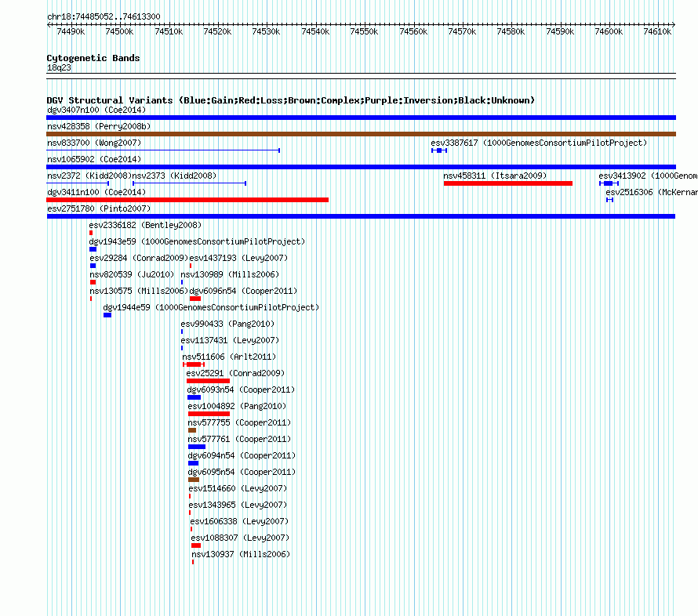
Task: Click the 18q23 cytogenetic band label
Action: (x=59, y=67)
